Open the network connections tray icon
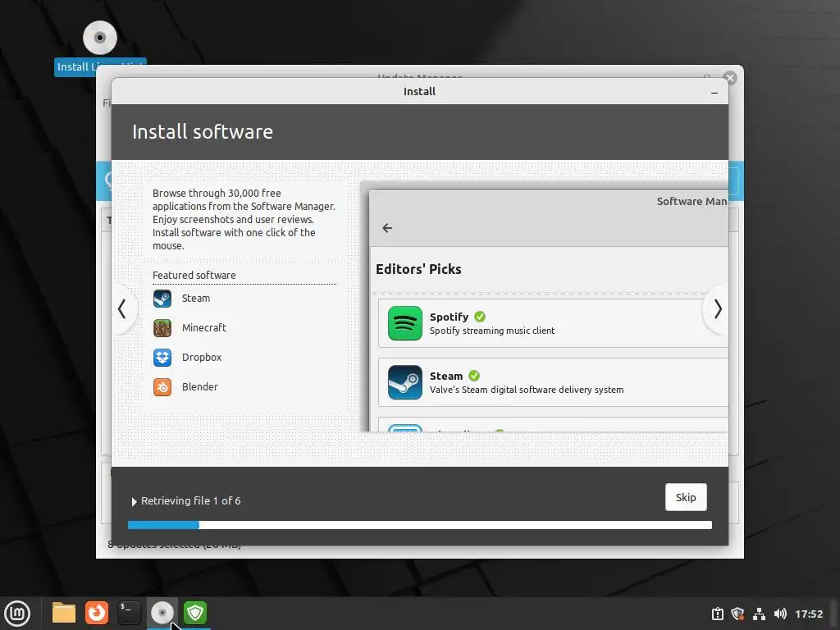The image size is (840, 630). (x=759, y=614)
